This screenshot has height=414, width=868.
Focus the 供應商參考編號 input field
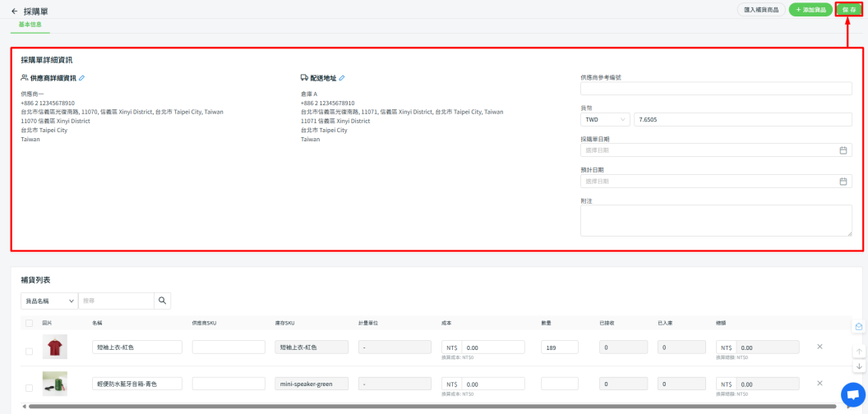(x=716, y=89)
